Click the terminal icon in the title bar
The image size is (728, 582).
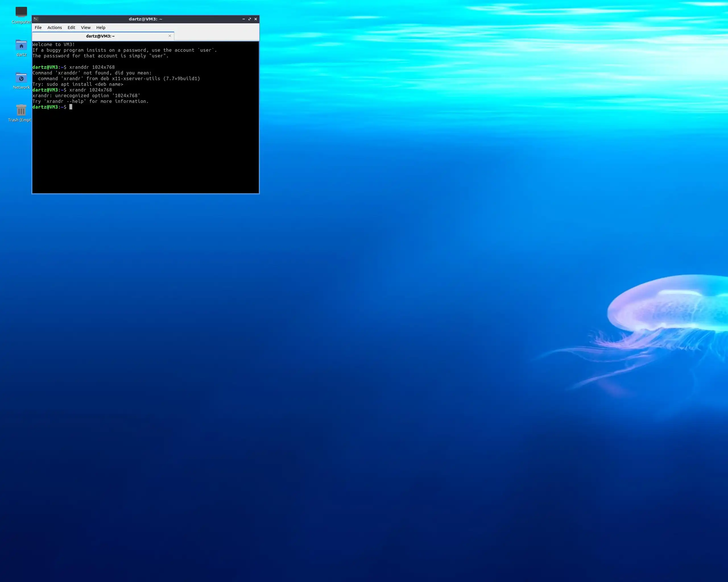[36, 19]
